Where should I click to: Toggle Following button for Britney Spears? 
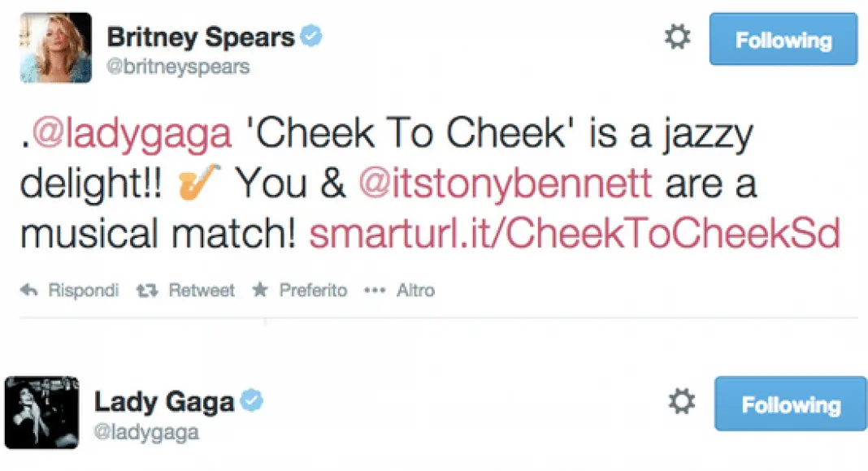[783, 39]
